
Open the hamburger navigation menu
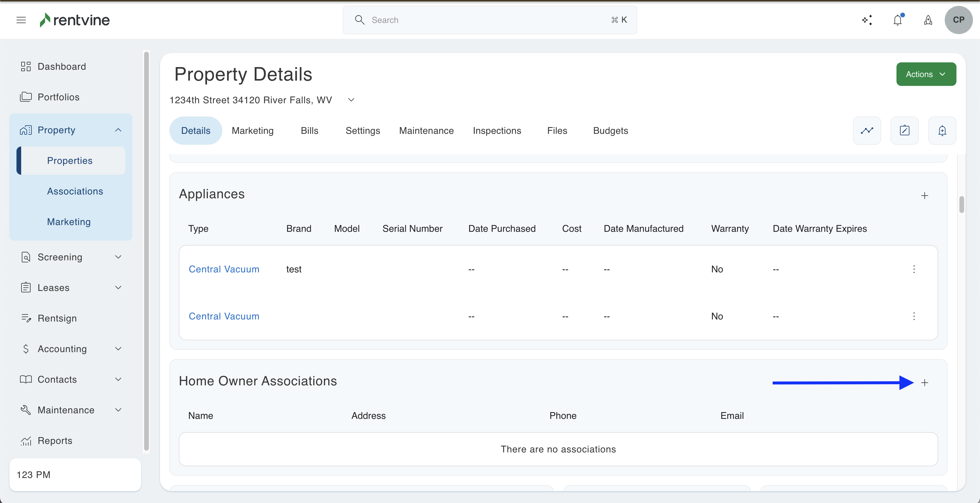[21, 20]
